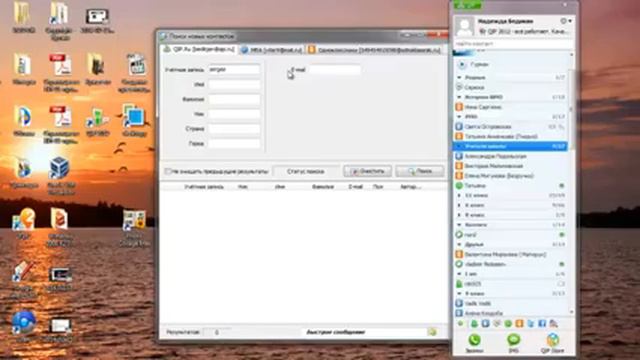640x360 pixels.
Task: Click the orange icon of Нина Сергеевна contact
Action: coord(459,107)
